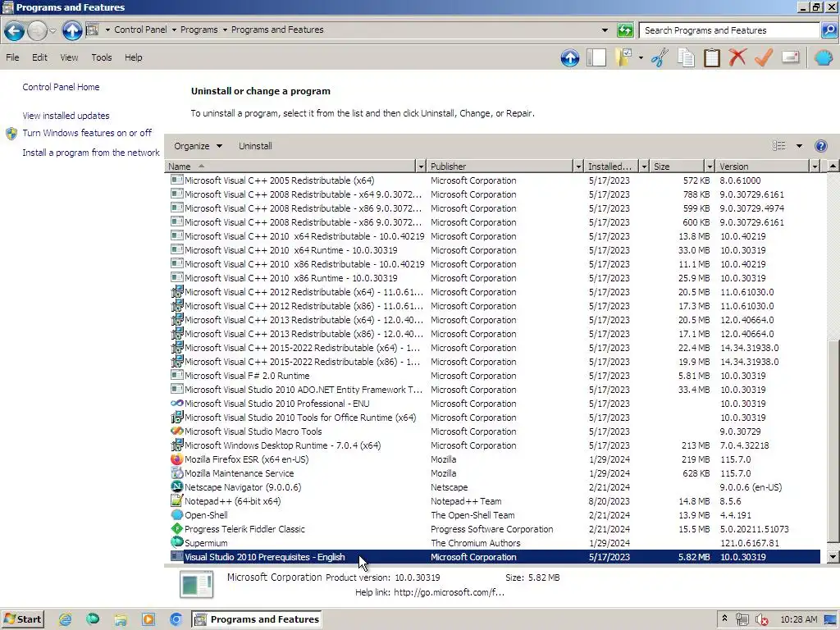Click the Copy pages icon
This screenshot has height=630, width=840.
click(686, 57)
